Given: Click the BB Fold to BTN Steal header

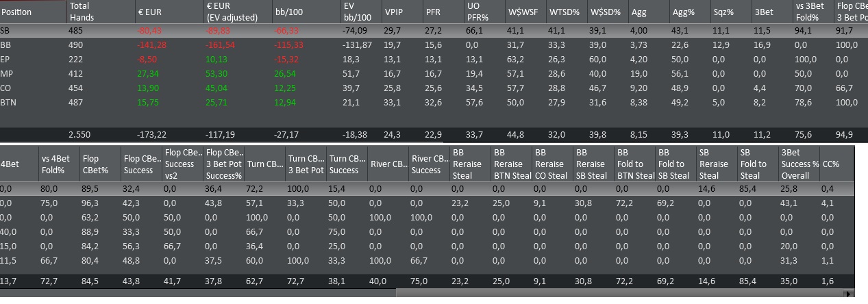Looking at the screenshot, I should (634, 164).
